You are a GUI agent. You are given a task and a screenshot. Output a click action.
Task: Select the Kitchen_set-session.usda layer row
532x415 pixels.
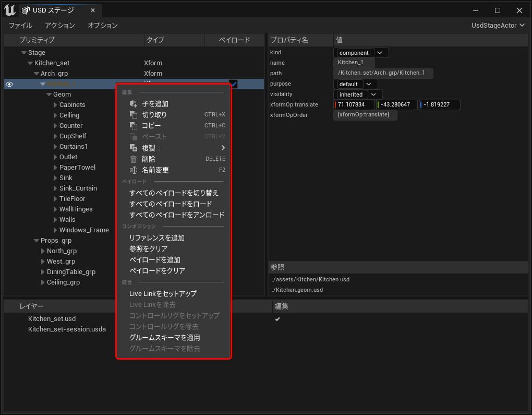[x=67, y=329]
